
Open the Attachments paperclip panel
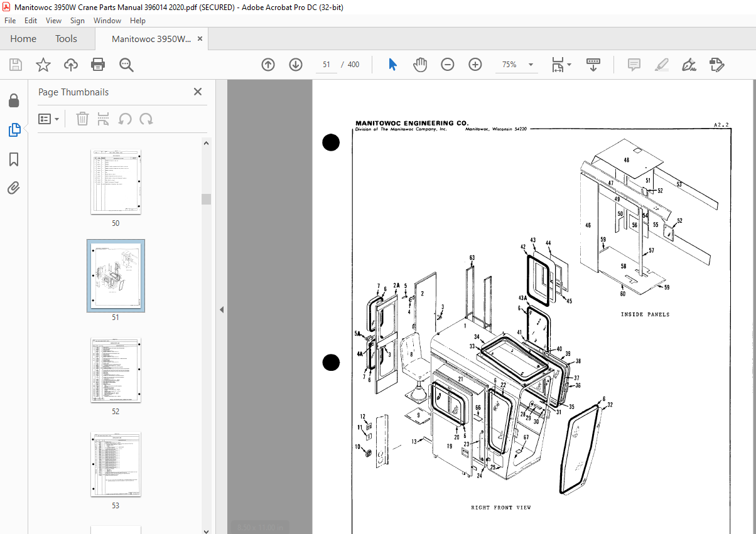point(14,188)
